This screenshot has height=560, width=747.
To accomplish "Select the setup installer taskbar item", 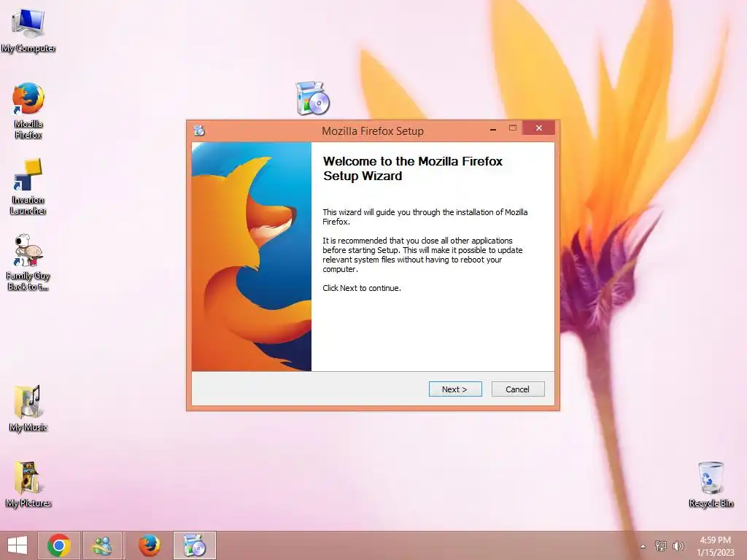I will [194, 545].
